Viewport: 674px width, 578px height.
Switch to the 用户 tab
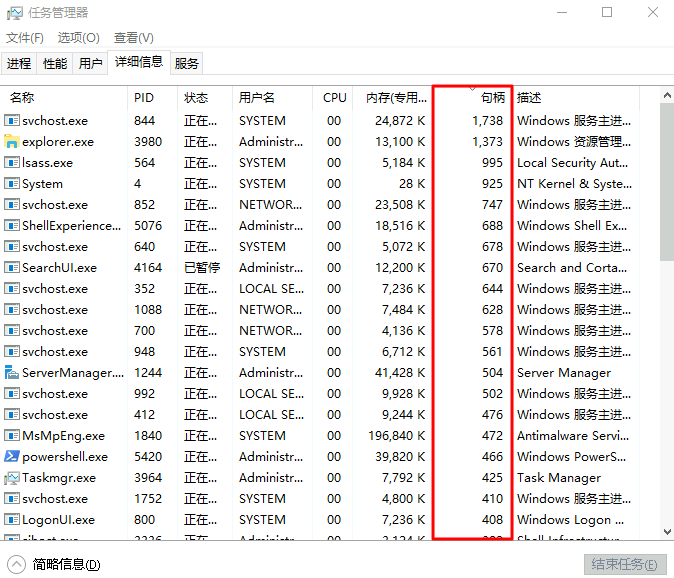(x=90, y=64)
